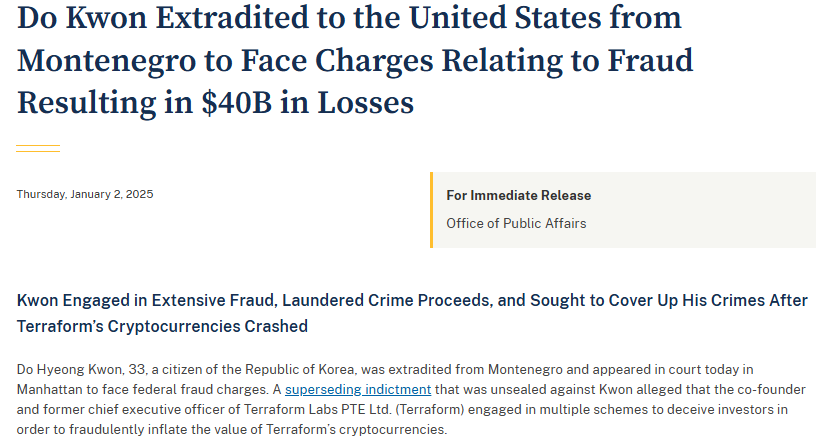Click the Office of Public Affairs text
The image size is (824, 439).
click(x=516, y=223)
